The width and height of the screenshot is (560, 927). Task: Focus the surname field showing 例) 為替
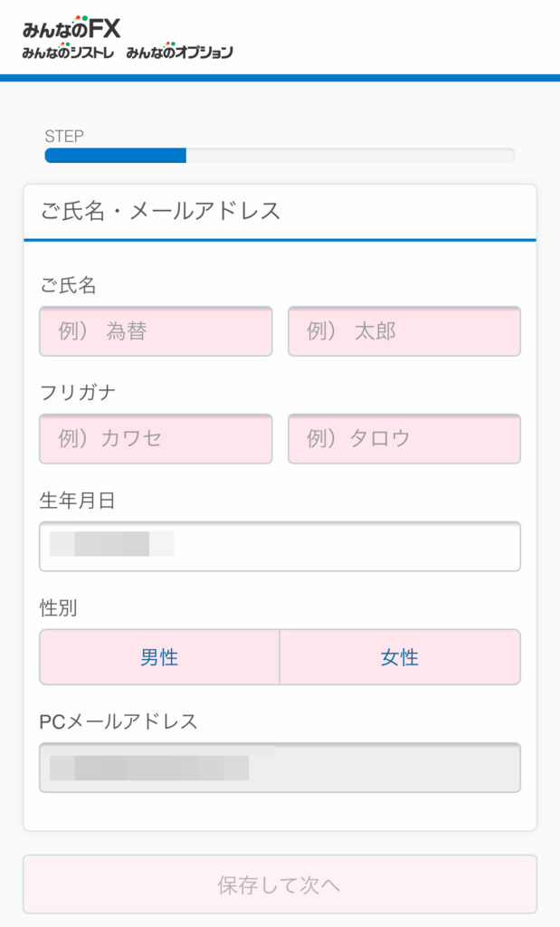(x=156, y=331)
